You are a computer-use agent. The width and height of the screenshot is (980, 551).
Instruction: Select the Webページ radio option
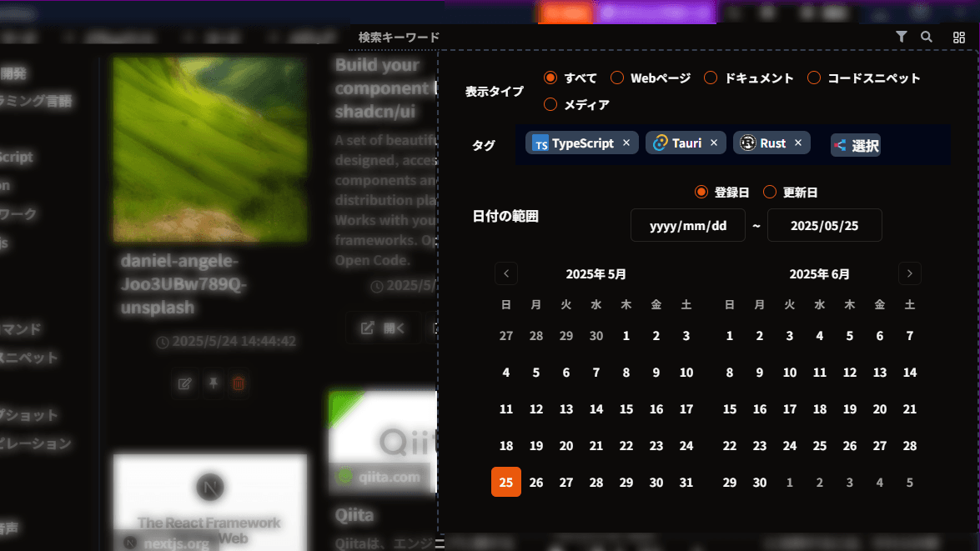pyautogui.click(x=617, y=78)
